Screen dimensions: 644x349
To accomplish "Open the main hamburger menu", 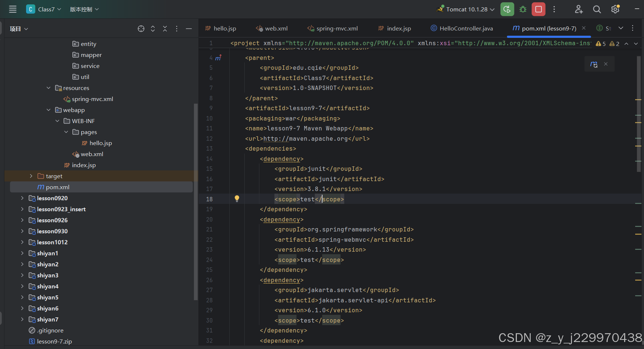I will 12,9.
